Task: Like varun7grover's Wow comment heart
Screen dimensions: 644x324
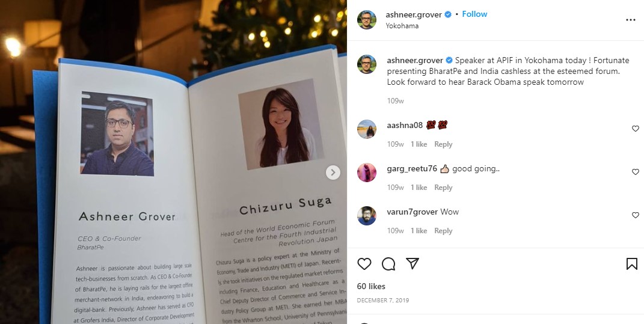Action: click(635, 215)
